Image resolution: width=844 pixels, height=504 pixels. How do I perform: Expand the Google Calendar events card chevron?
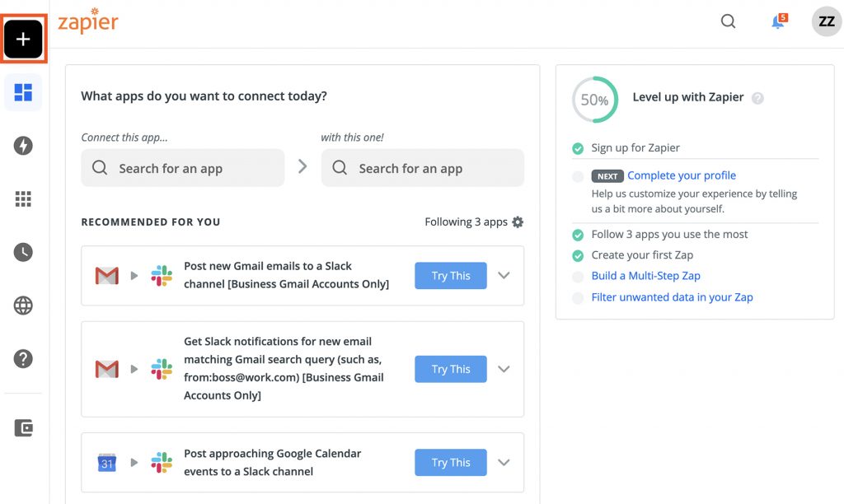point(504,463)
